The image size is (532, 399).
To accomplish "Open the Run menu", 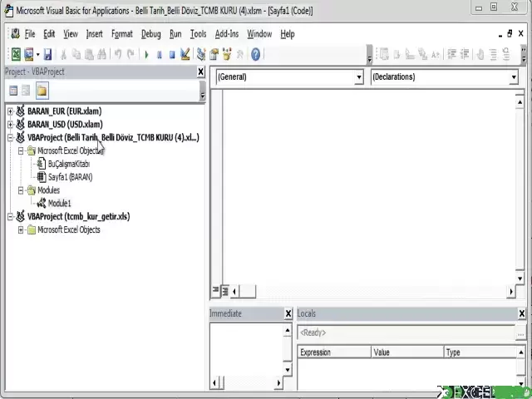I will (175, 34).
